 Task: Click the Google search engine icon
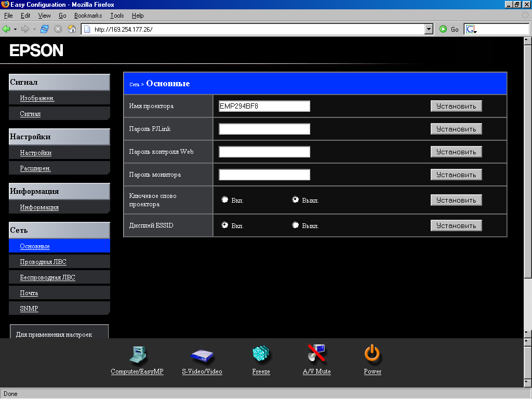click(x=471, y=29)
